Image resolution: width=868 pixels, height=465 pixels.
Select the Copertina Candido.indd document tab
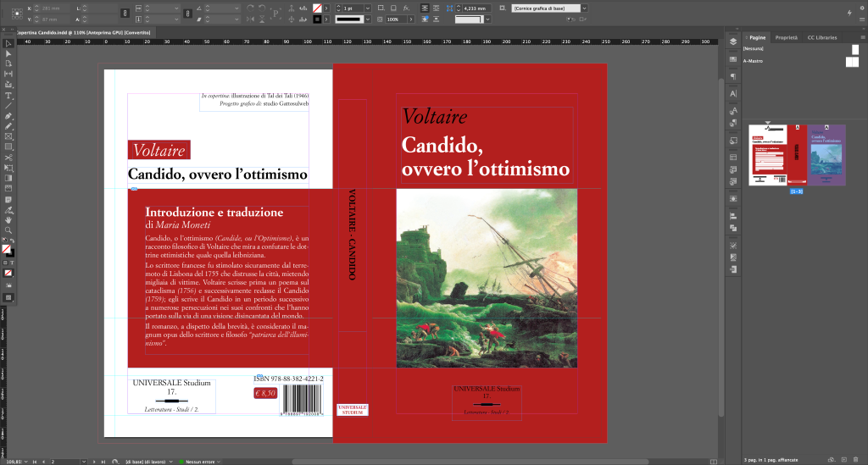(83, 33)
